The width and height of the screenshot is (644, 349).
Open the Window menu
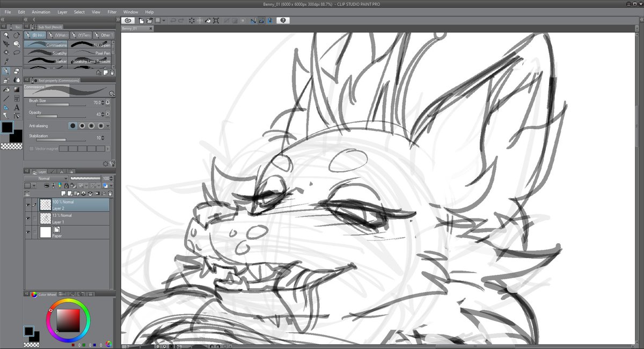(130, 12)
